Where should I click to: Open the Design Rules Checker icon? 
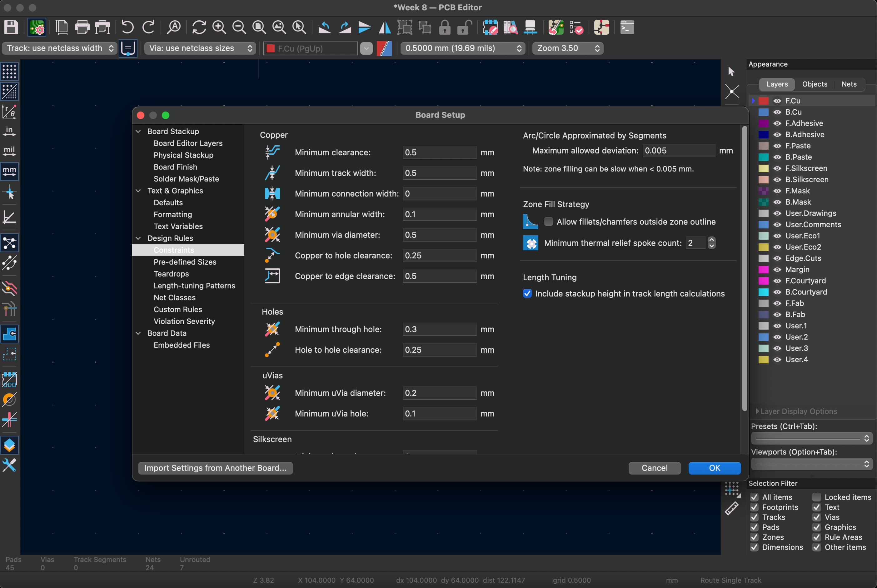coord(576,27)
